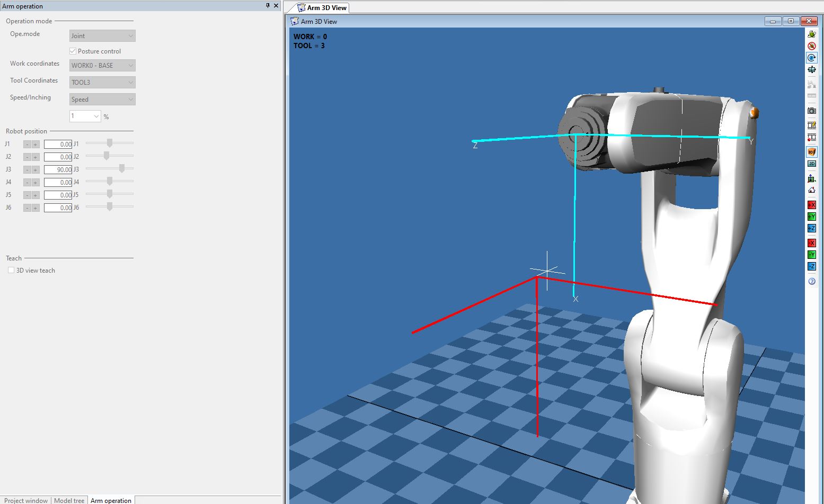Image resolution: width=824 pixels, height=504 pixels.
Task: View from the +X direction
Action: pyautogui.click(x=811, y=205)
